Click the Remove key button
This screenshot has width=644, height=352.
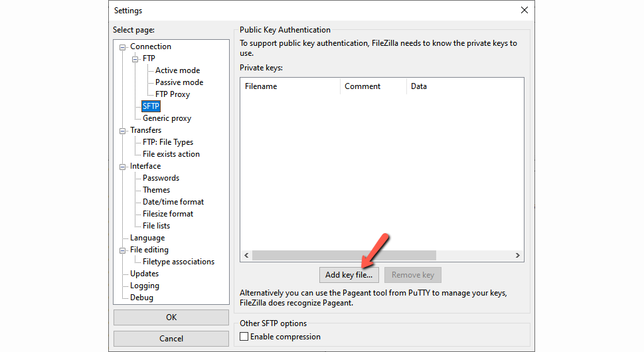click(413, 275)
